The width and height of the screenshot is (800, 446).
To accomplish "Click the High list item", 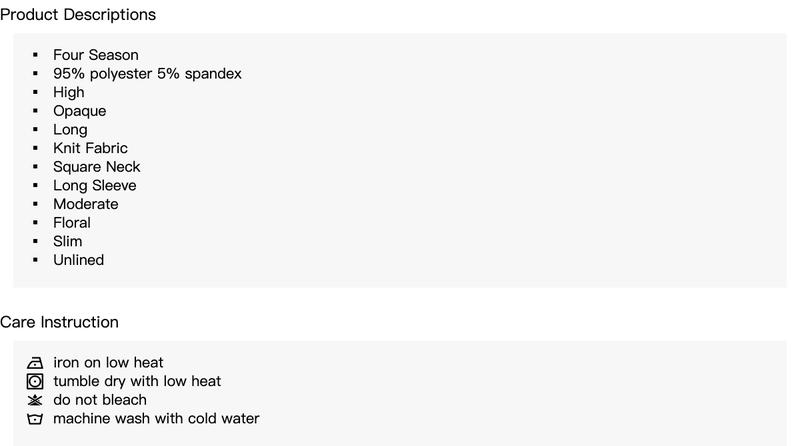I will point(69,92).
